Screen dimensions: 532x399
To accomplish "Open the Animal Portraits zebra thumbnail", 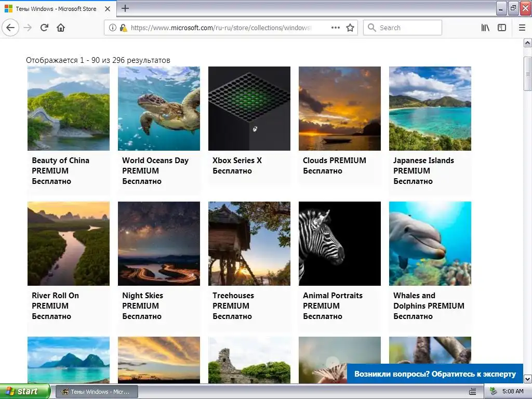I will click(340, 244).
